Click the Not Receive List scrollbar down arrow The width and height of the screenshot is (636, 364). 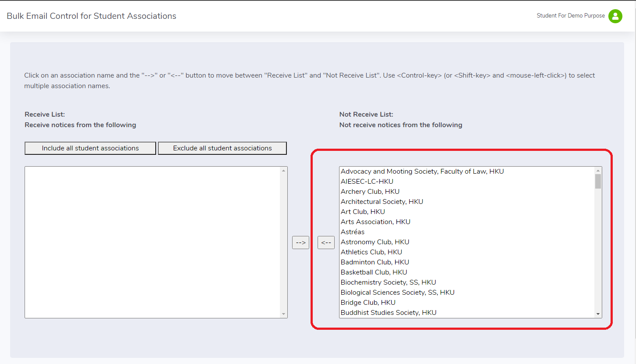[x=598, y=314]
